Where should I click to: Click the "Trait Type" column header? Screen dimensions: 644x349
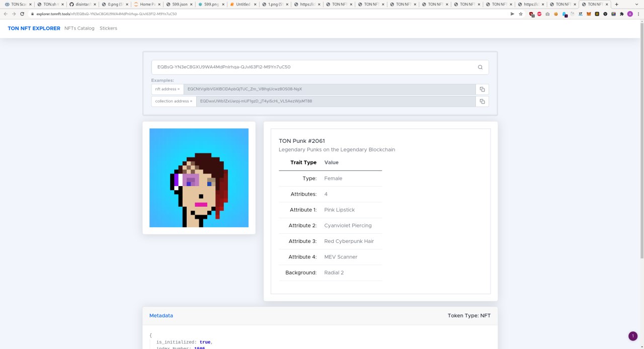[x=303, y=162]
